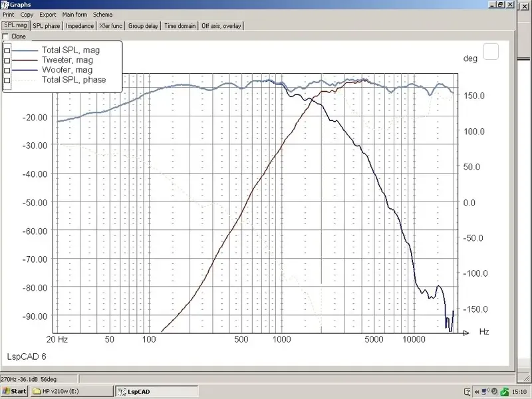
Task: Toggle Total SPL, mag legend checkbox
Action: click(7, 51)
